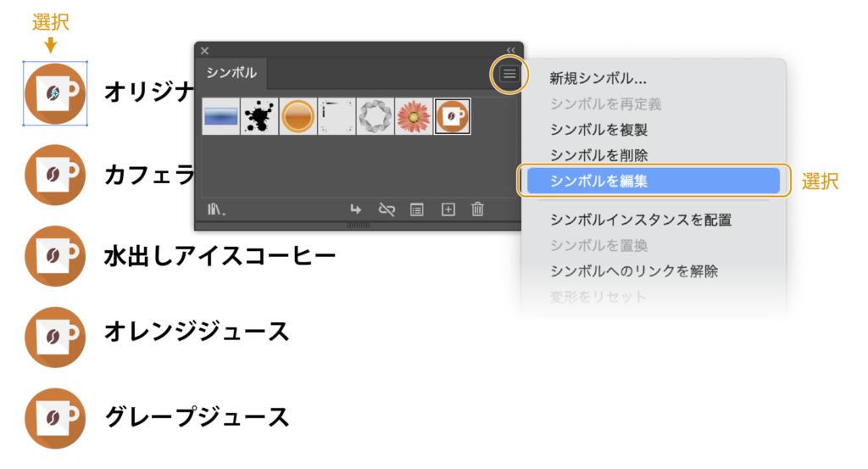Choose シンボルを編集 menu item
This screenshot has height=469, width=868.
tap(654, 181)
